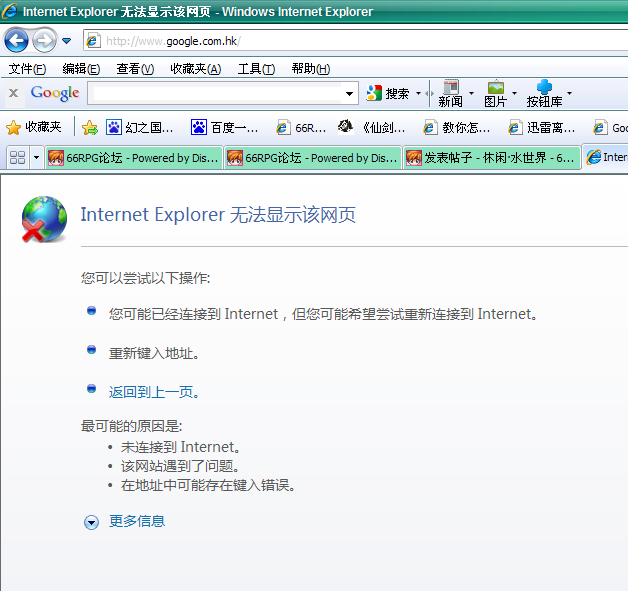
Task: Click the 更多信息 link text
Action: tap(137, 521)
